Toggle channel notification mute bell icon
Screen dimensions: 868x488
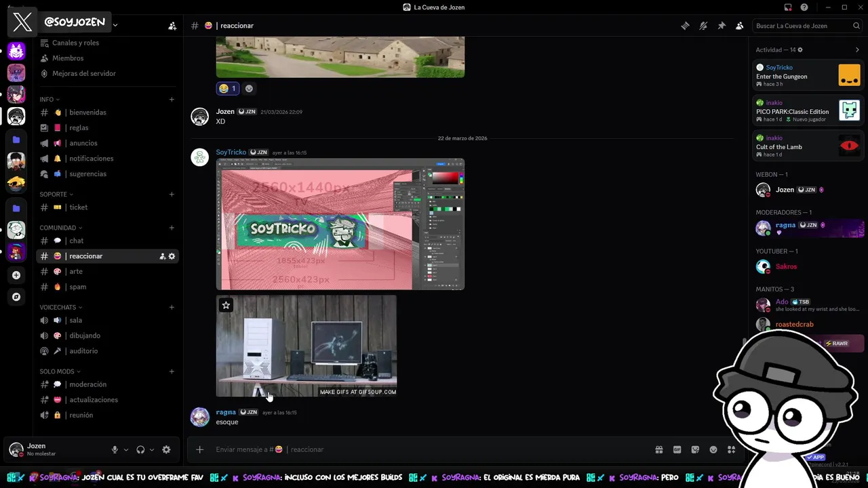703,26
